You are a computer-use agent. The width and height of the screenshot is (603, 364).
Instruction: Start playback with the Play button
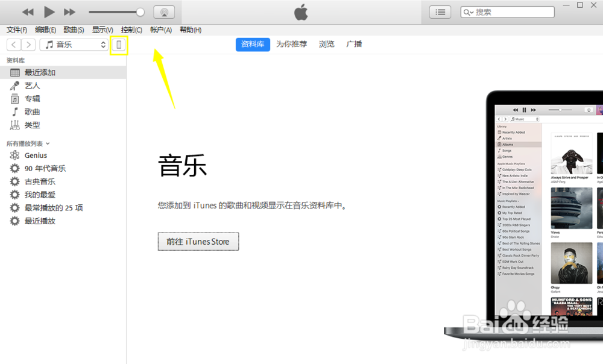coord(49,12)
